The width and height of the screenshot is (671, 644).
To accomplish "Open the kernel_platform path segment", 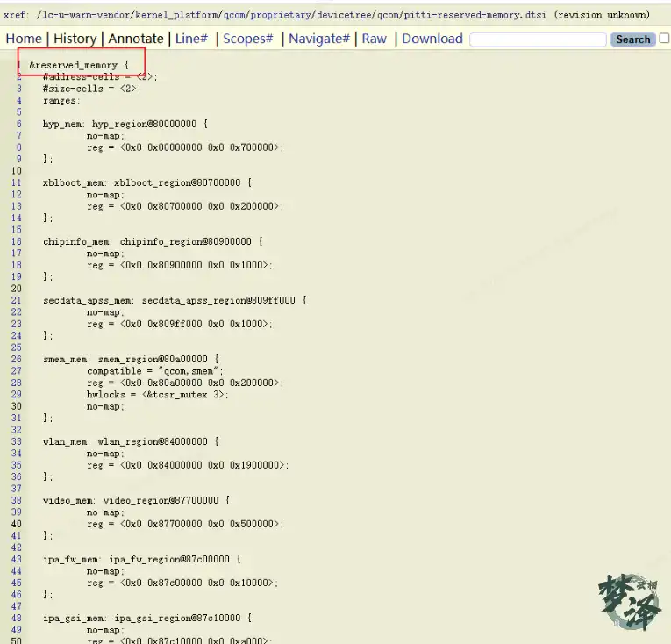I will pyautogui.click(x=175, y=15).
